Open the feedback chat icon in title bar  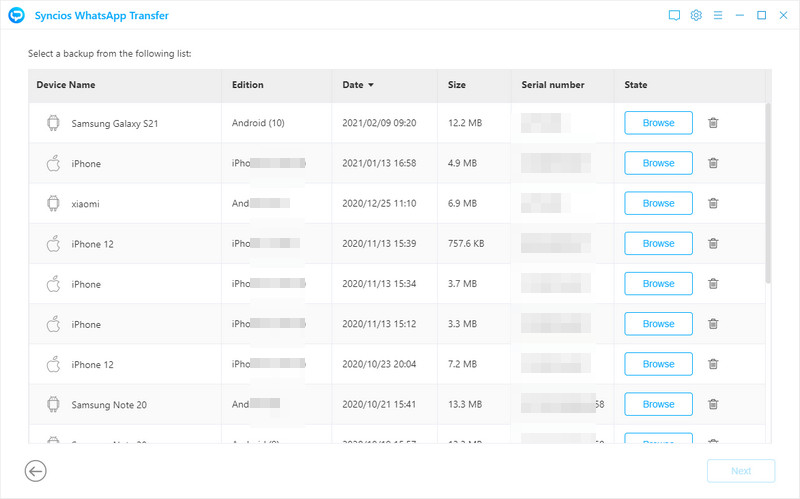click(674, 15)
